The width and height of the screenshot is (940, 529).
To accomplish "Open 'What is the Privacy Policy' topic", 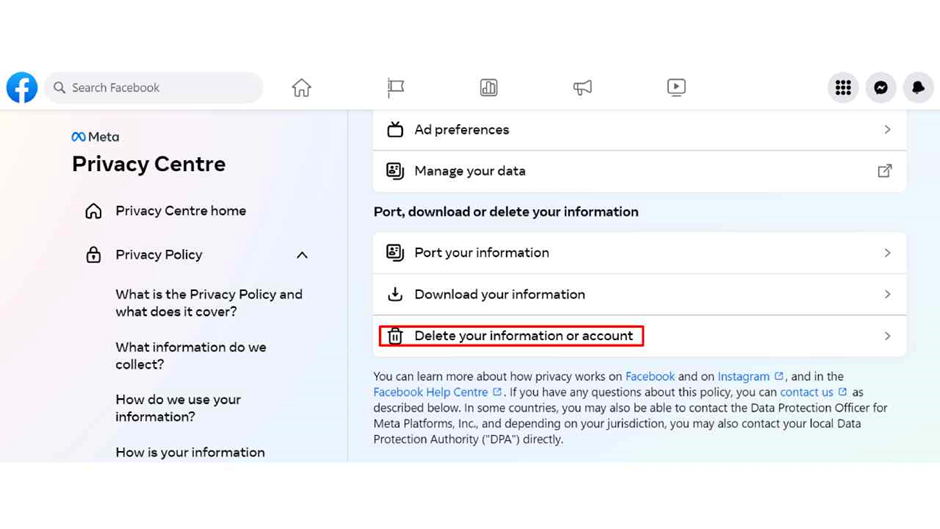I will click(x=209, y=303).
